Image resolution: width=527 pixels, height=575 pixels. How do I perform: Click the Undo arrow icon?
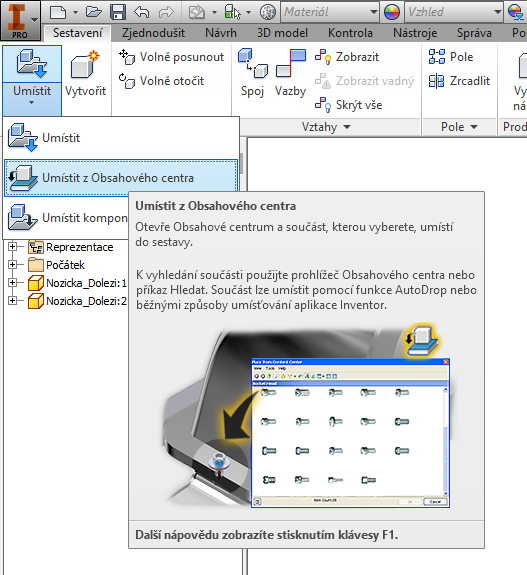(142, 12)
